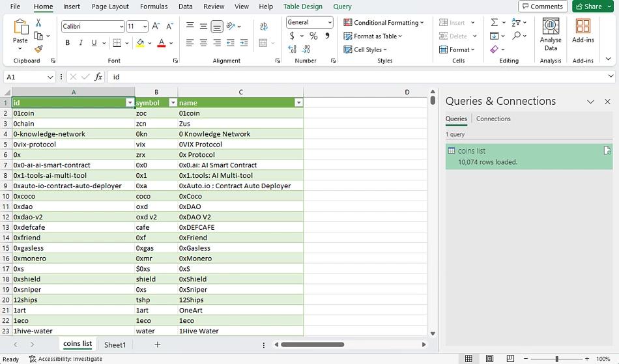This screenshot has height=364, width=619.
Task: Open the id column filter dropdown
Action: tap(130, 102)
